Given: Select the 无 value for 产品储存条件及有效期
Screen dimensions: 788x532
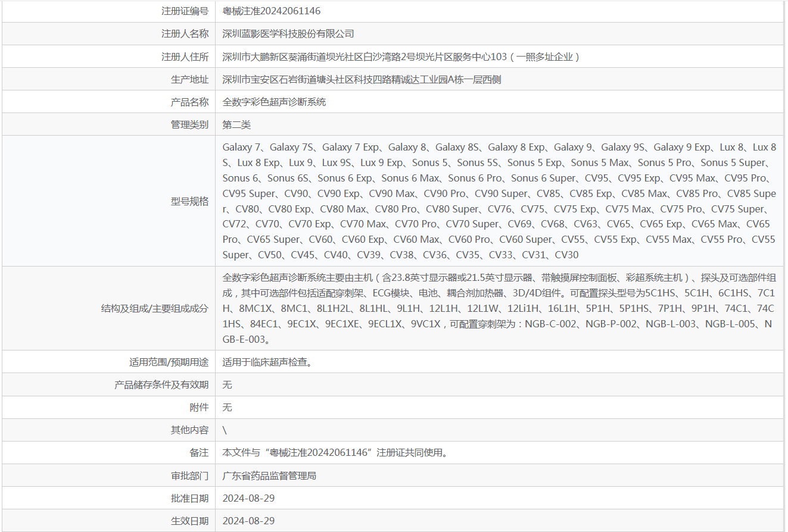Looking at the screenshot, I should (x=228, y=384).
